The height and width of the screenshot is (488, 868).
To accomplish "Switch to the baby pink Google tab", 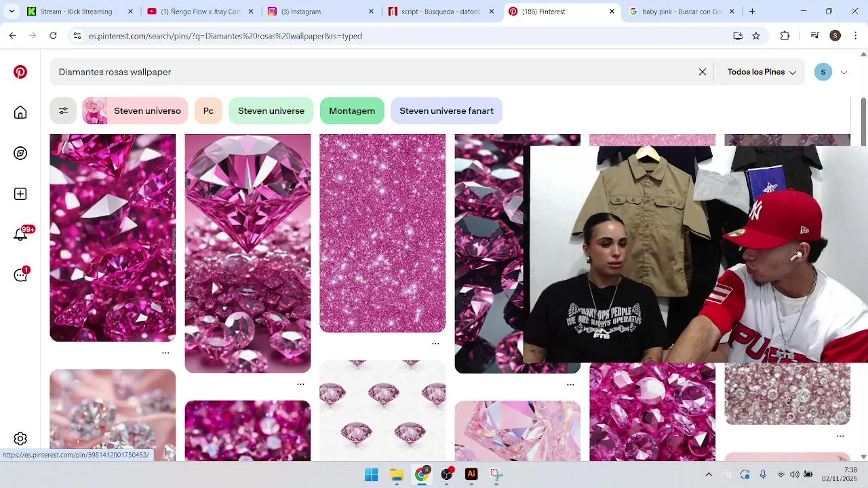I will [x=681, y=12].
